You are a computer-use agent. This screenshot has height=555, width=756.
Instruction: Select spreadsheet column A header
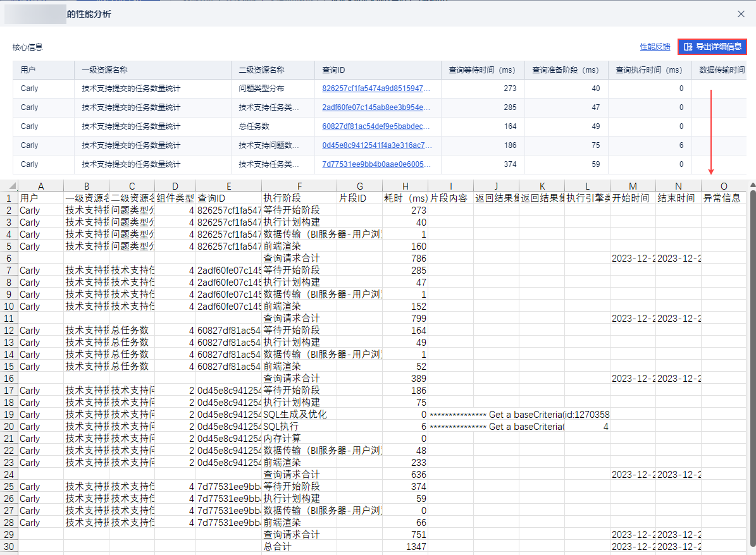click(x=40, y=186)
